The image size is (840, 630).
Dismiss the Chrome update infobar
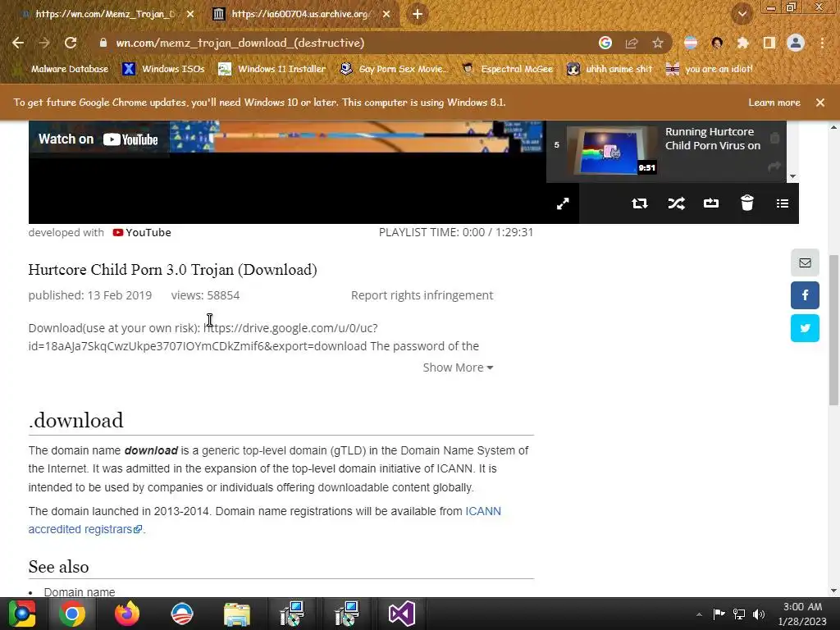pyautogui.click(x=820, y=103)
